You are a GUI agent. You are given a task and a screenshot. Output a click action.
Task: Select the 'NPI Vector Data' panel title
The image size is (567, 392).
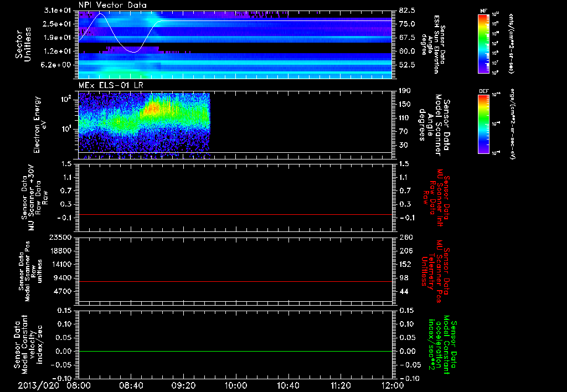pyautogui.click(x=112, y=5)
